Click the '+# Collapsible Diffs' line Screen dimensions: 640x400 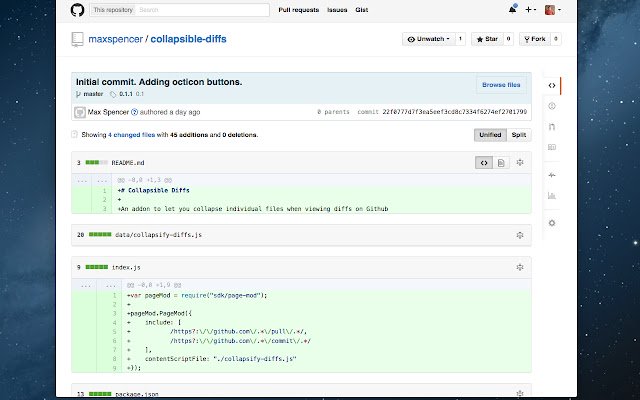click(x=153, y=191)
